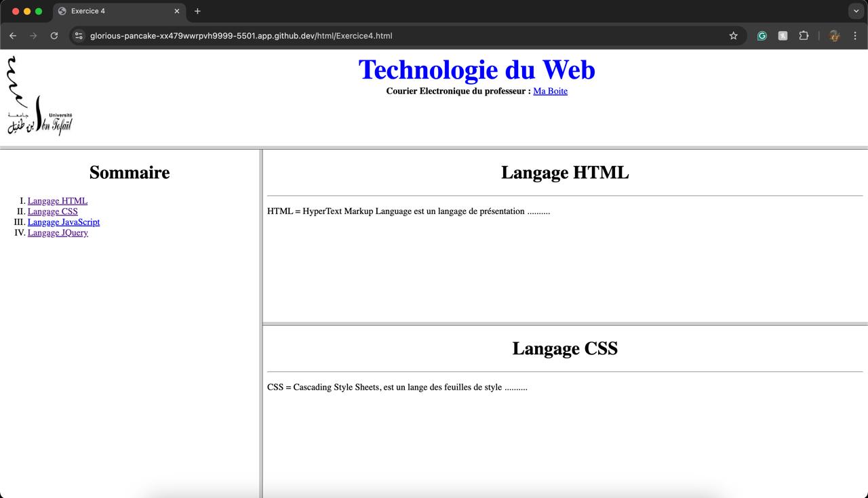Open a new browser tab
The width and height of the screenshot is (868, 498).
point(197,12)
